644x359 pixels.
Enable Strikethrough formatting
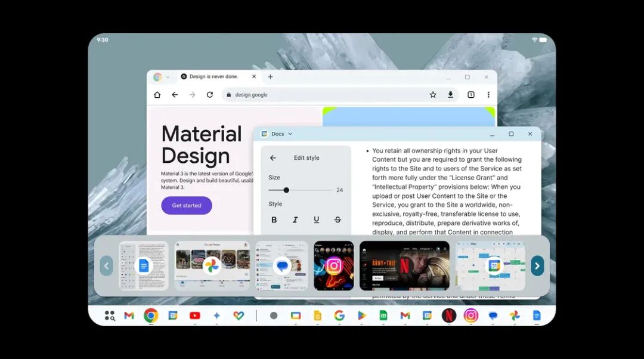coord(338,219)
